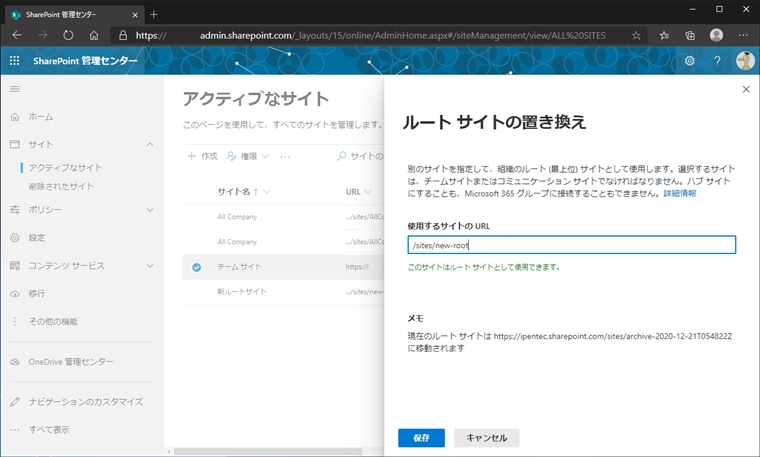Image resolution: width=760 pixels, height=457 pixels.
Task: Open the toolbar more options ellipsis
Action: tap(285, 157)
